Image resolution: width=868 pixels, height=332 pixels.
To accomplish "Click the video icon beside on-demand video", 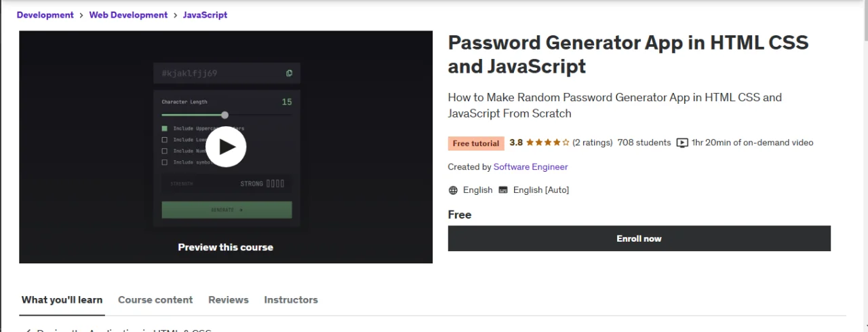I will point(682,143).
